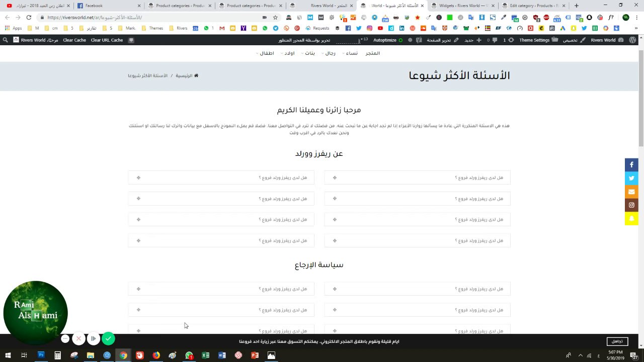
Task: Open Windows notification center icon
Action: [x=634, y=355]
